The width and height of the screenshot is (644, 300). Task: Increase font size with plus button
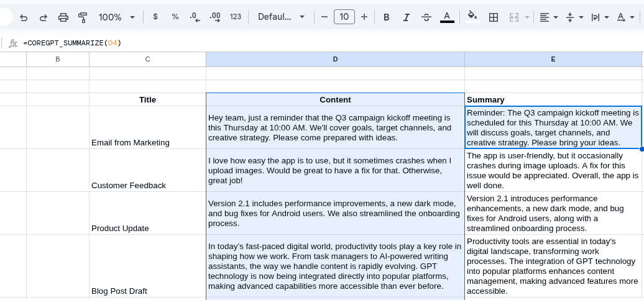pyautogui.click(x=364, y=17)
